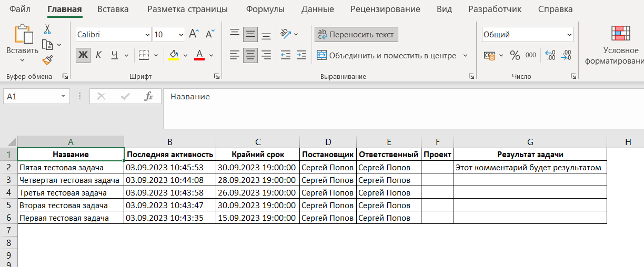
Task: Apply percent style icon
Action: pos(515,55)
